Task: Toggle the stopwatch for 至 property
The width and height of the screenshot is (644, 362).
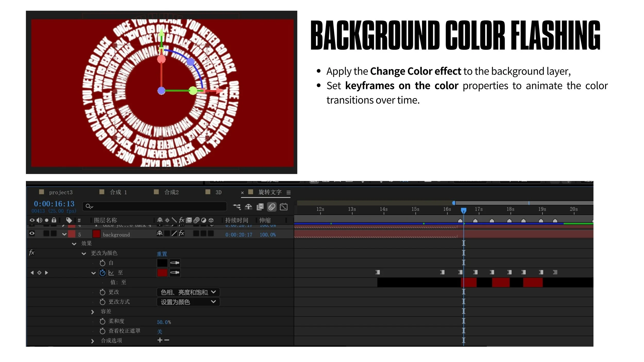Action: (103, 273)
